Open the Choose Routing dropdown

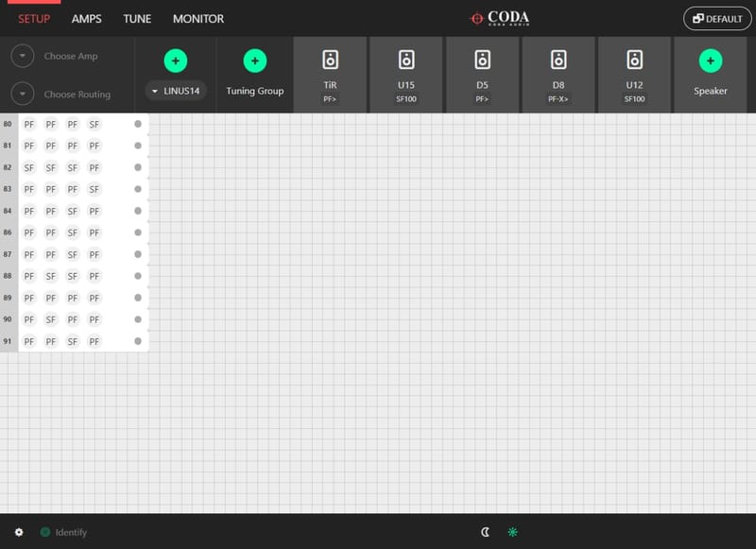pyautogui.click(x=24, y=94)
